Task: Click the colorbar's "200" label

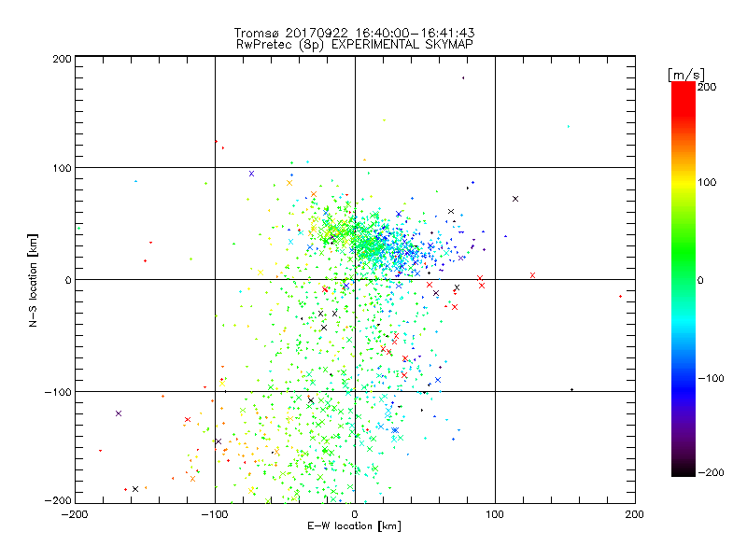Action: point(707,87)
